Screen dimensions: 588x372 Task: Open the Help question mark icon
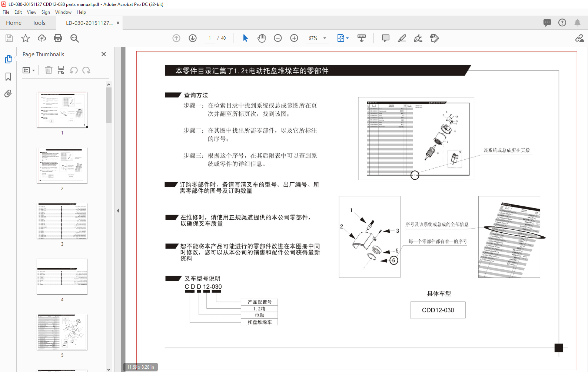[x=562, y=23]
